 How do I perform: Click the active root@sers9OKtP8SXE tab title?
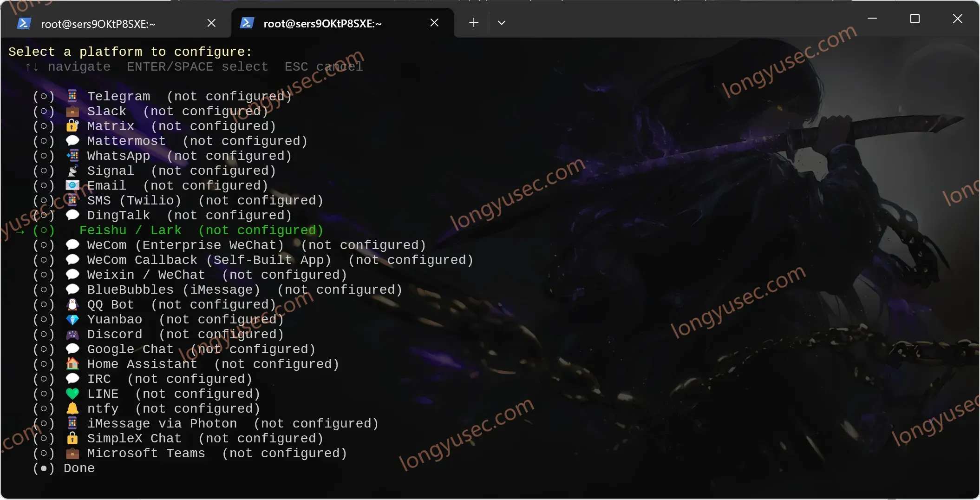322,24
